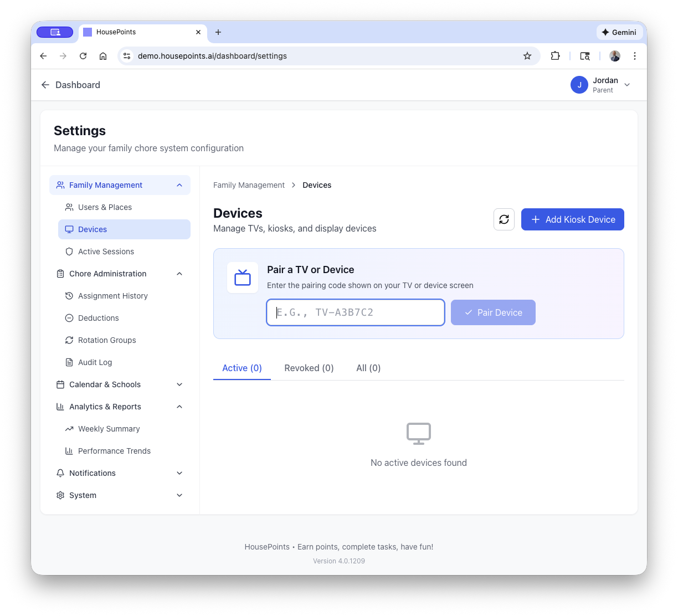Click the Pair Device button
The height and width of the screenshot is (616, 678).
493,312
